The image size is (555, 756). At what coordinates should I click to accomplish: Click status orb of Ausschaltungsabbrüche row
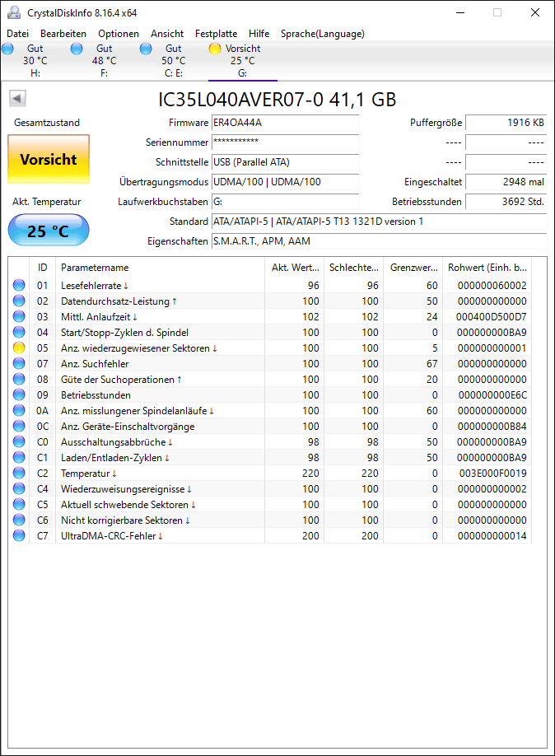point(19,441)
